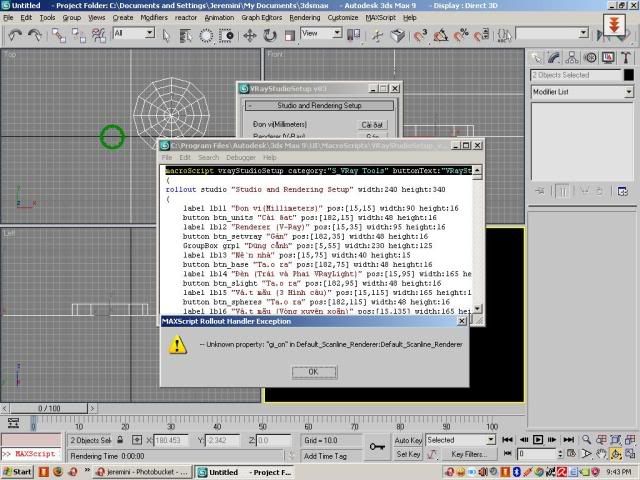The image size is (640, 480).
Task: Open the named selection sets dropdown
Action: (584, 33)
